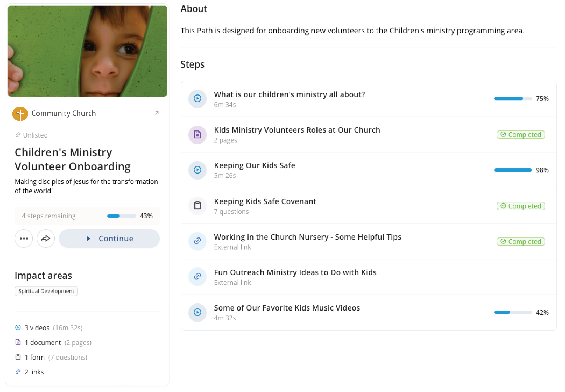Click the document icon for Volunteers Roles
This screenshot has width=565, height=392.
click(197, 134)
